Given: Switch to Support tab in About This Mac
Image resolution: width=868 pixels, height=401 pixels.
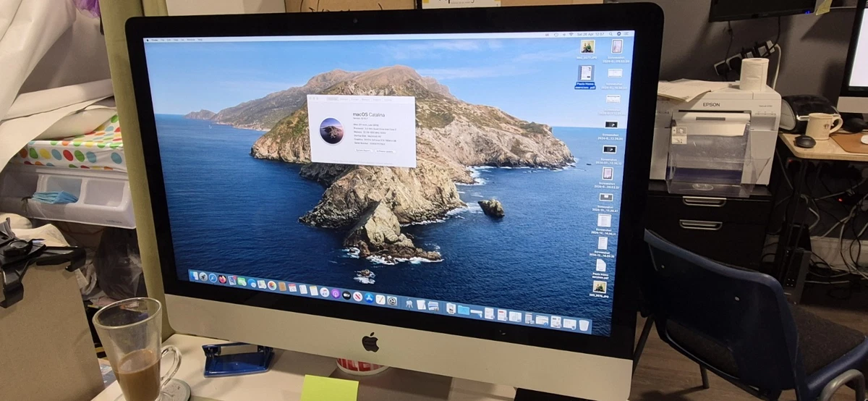Looking at the screenshot, I should (377, 100).
